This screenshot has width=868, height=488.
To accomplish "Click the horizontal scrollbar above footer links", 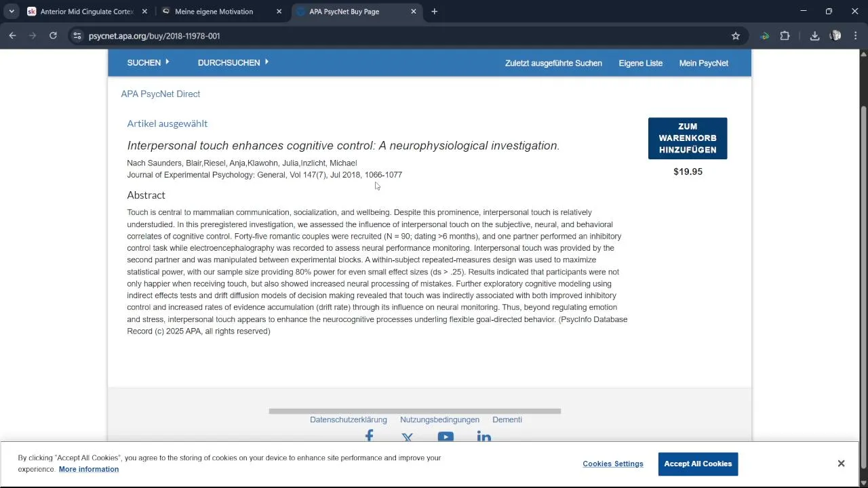I will point(414,411).
